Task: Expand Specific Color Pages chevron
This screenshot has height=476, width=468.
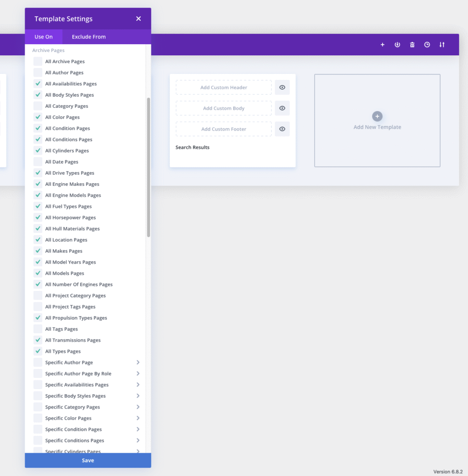Action: (x=138, y=418)
